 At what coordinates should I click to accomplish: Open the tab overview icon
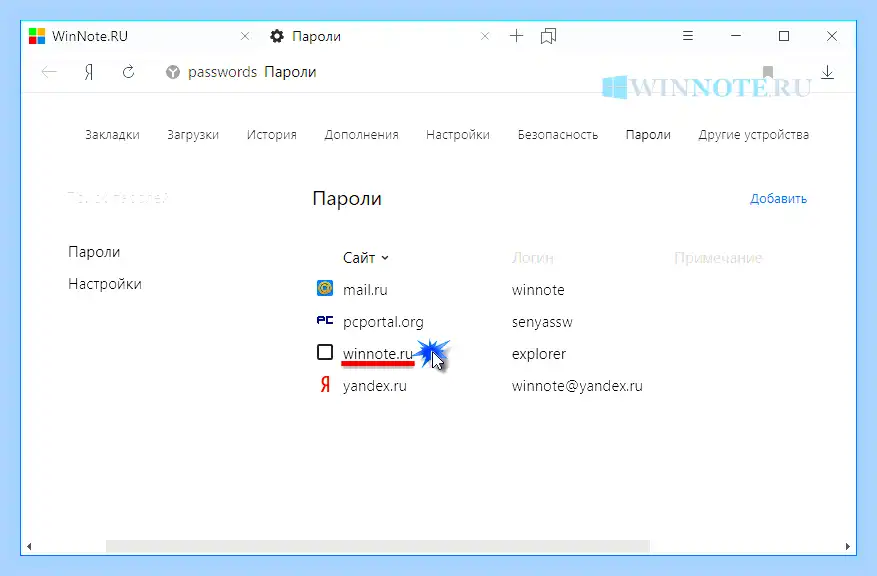[x=548, y=36]
